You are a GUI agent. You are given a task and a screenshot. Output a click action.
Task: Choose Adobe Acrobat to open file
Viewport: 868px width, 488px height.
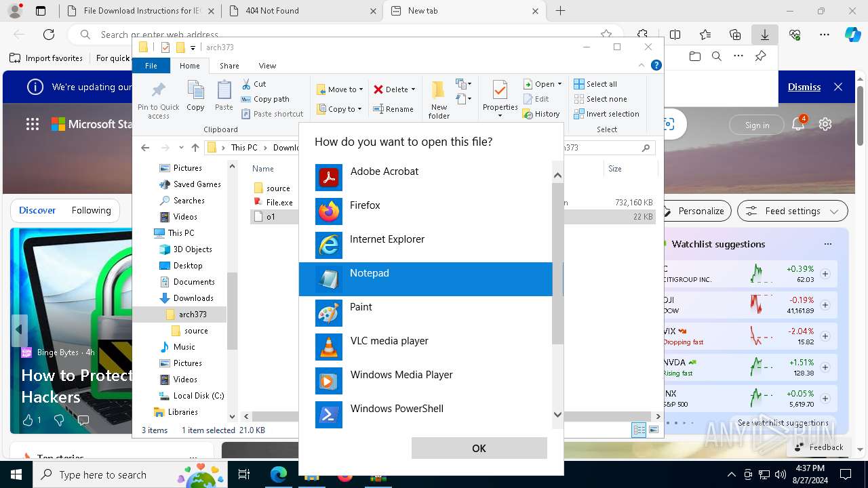point(426,178)
